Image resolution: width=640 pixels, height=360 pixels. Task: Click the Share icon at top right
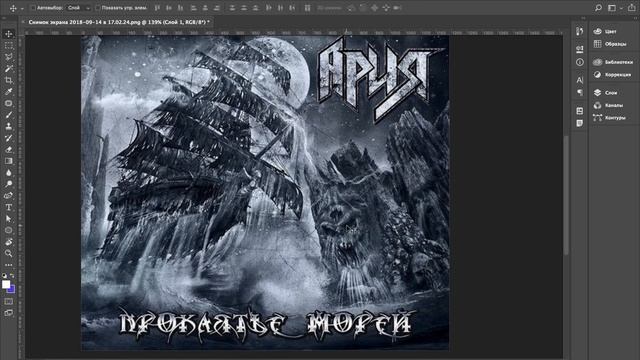(x=632, y=8)
